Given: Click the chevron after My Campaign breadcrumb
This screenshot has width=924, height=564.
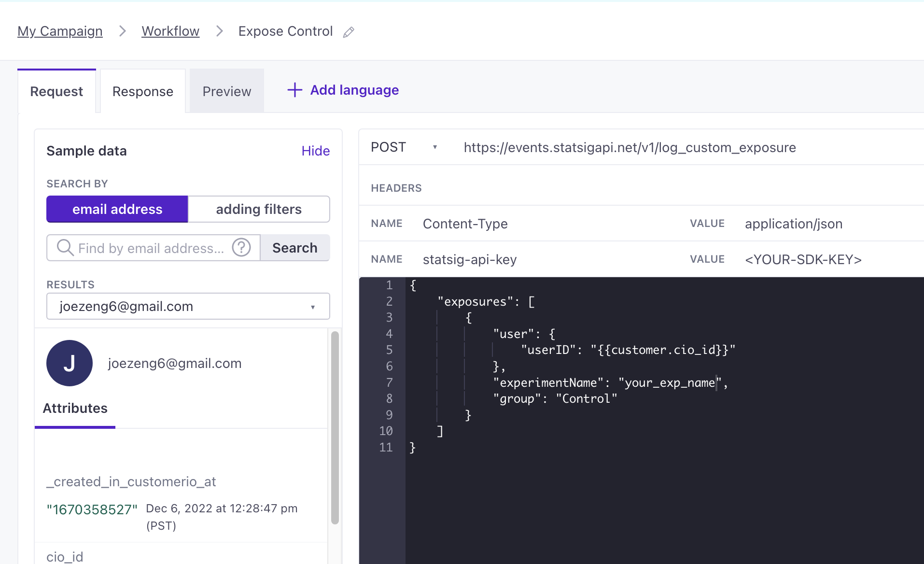Looking at the screenshot, I should coord(122,31).
